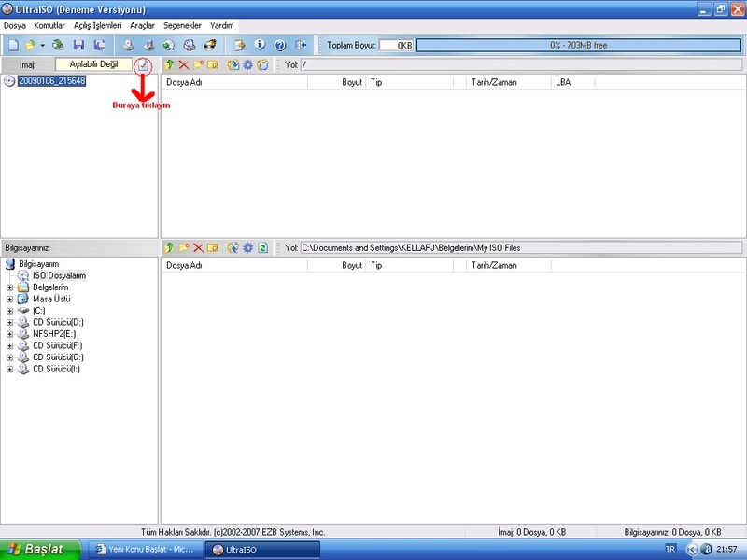Click the local pane Add to image icon
This screenshot has height=560, width=747.
[x=233, y=247]
